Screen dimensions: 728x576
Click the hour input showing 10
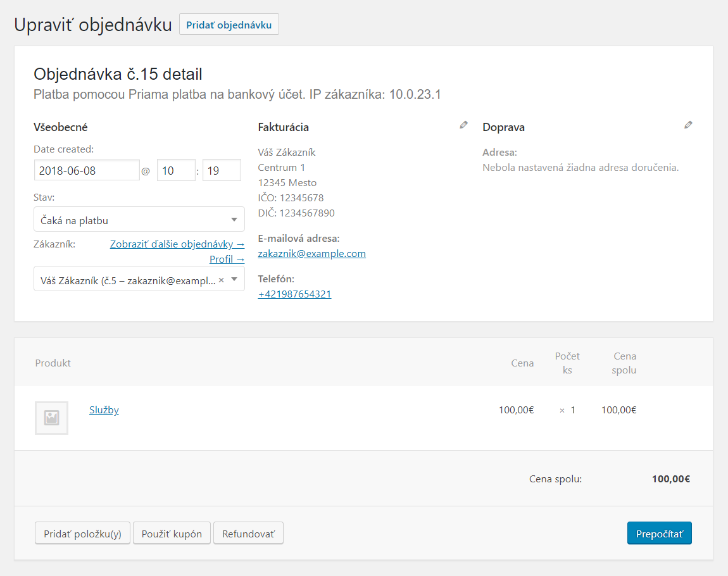(175, 170)
